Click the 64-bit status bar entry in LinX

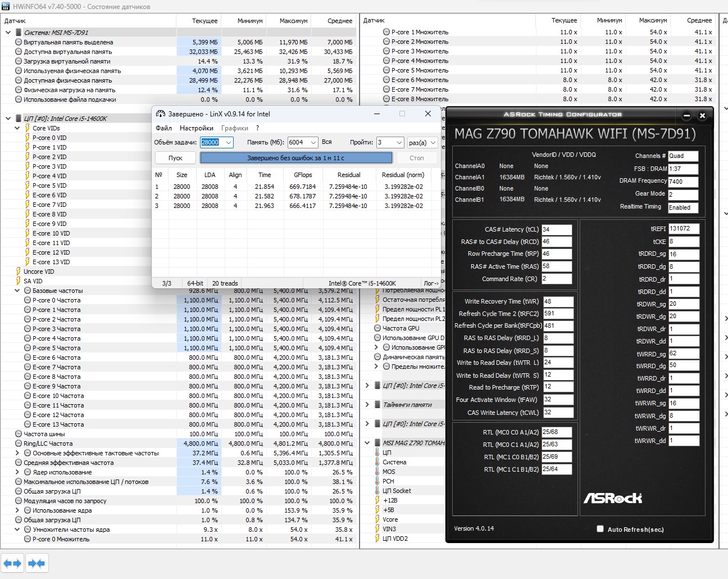[195, 283]
